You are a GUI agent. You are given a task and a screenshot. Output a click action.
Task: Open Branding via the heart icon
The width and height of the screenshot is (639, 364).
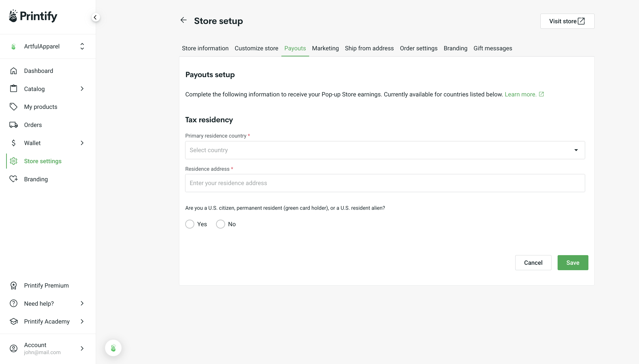[x=13, y=179]
